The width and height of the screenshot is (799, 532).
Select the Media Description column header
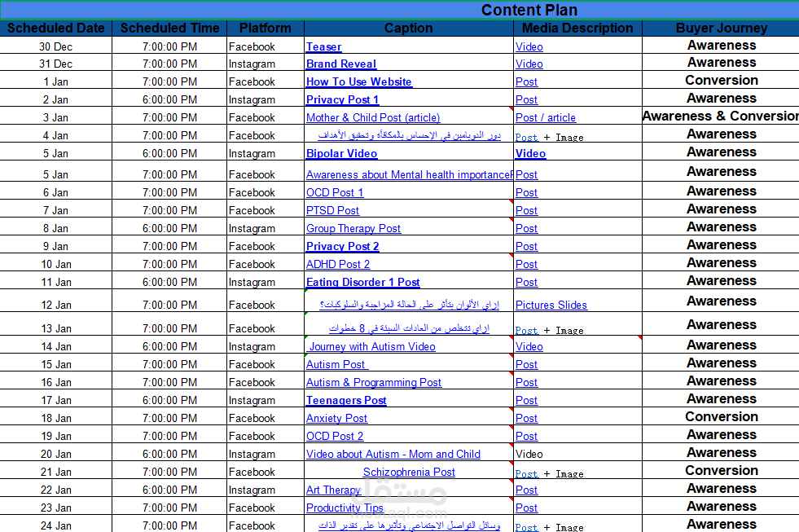point(577,28)
